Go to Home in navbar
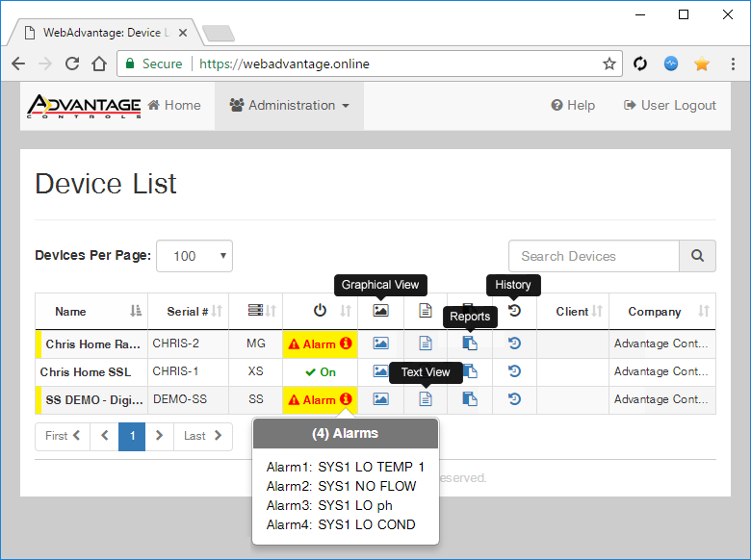This screenshot has width=751, height=560. click(174, 105)
